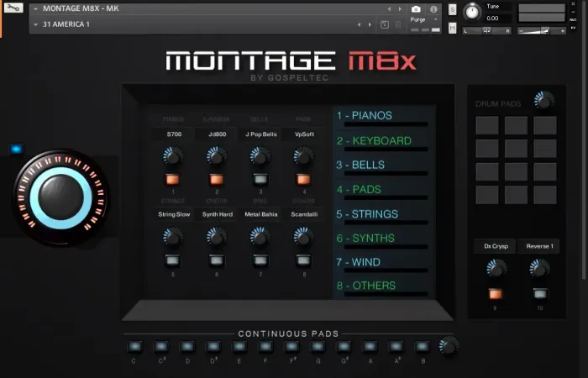Go to previous instrument beside MONTAGE M8X - MK
The width and height of the screenshot is (588, 378).
(389, 8)
